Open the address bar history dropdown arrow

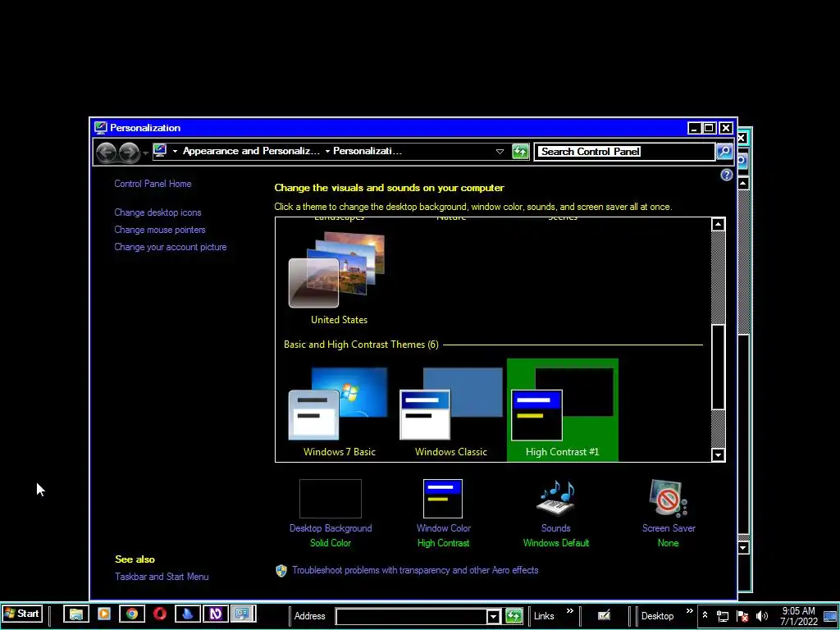coord(500,152)
